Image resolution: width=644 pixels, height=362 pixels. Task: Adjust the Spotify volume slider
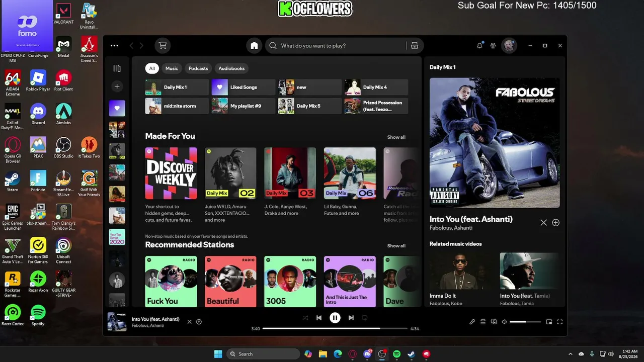click(x=526, y=322)
